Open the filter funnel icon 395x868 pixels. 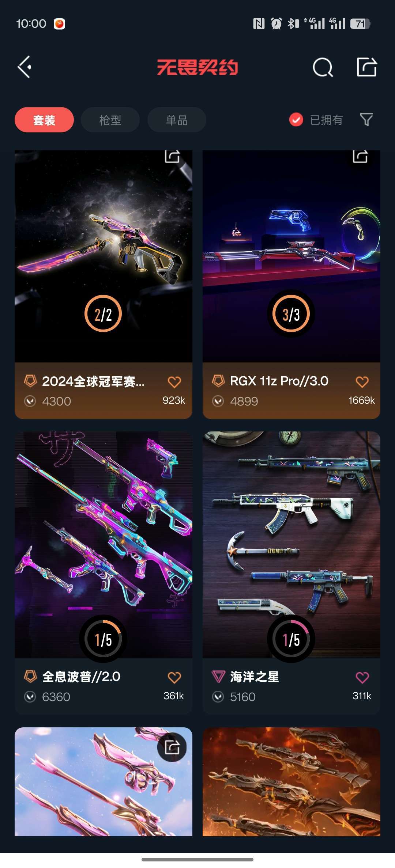(x=366, y=119)
